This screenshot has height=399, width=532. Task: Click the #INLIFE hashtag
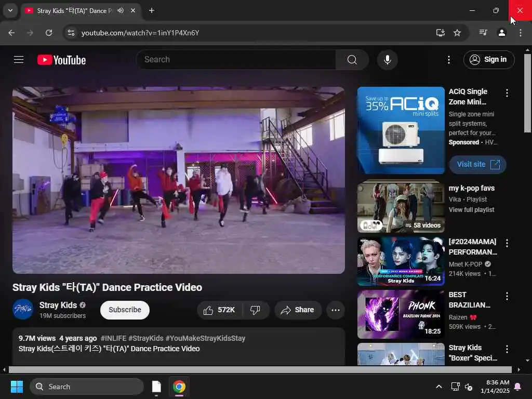coord(113,338)
